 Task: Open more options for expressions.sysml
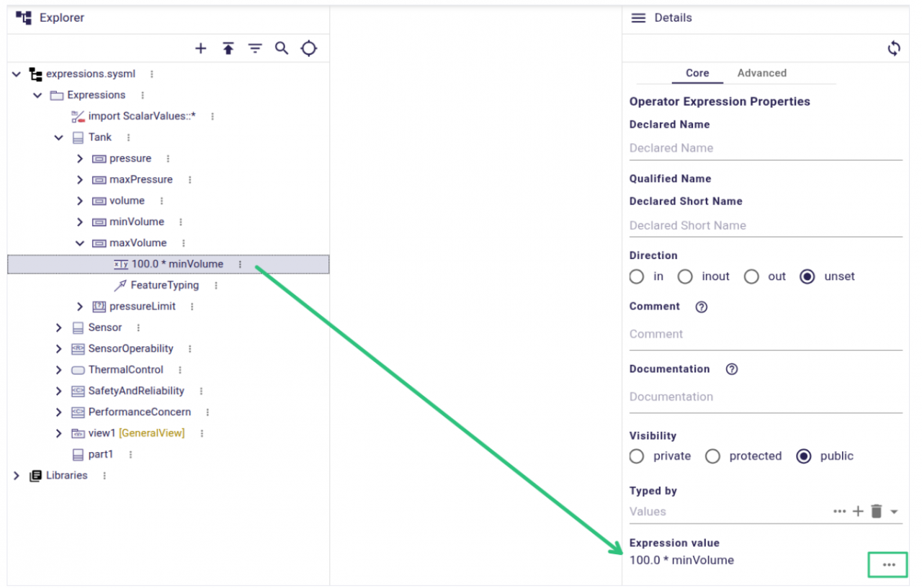point(151,74)
